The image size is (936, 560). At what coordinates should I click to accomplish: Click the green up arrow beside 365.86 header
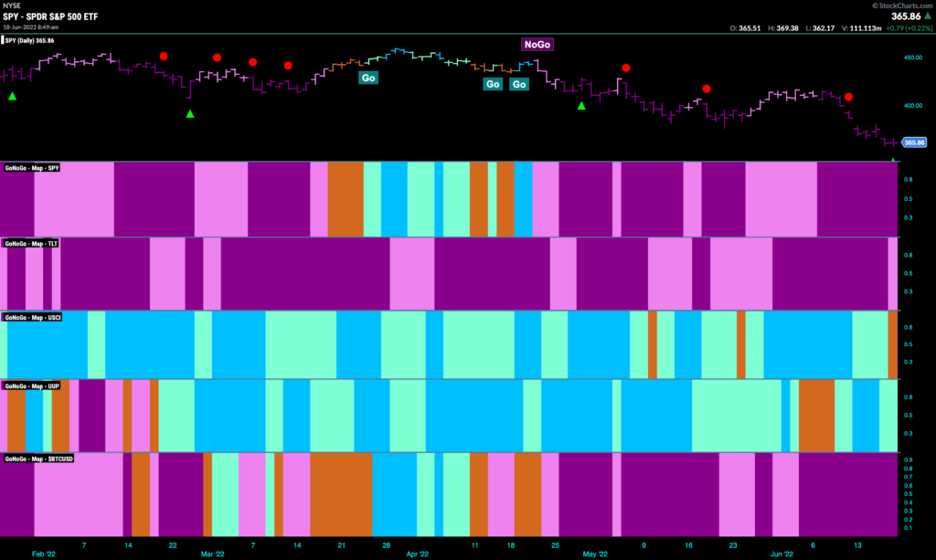[928, 16]
